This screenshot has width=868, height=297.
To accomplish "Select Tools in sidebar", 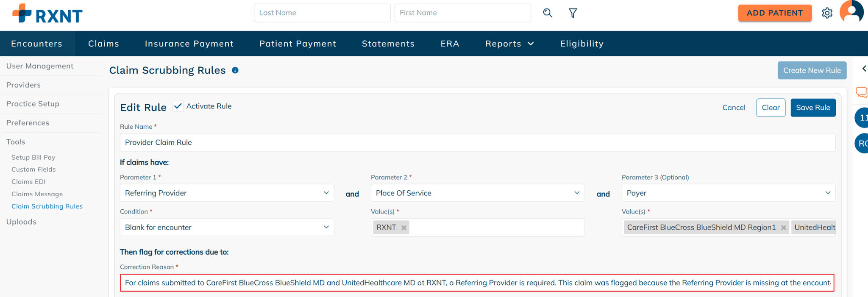I will click(16, 142).
